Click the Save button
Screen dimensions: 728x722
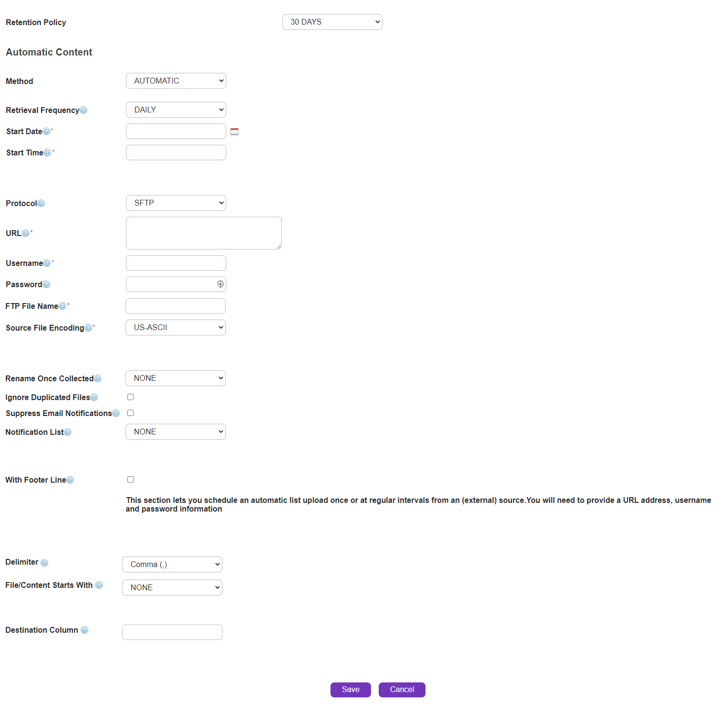click(x=350, y=690)
